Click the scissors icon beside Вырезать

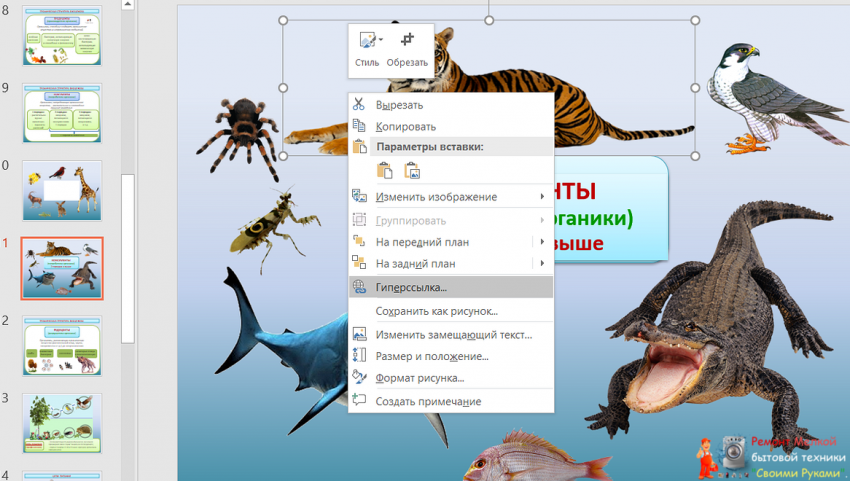click(x=360, y=104)
